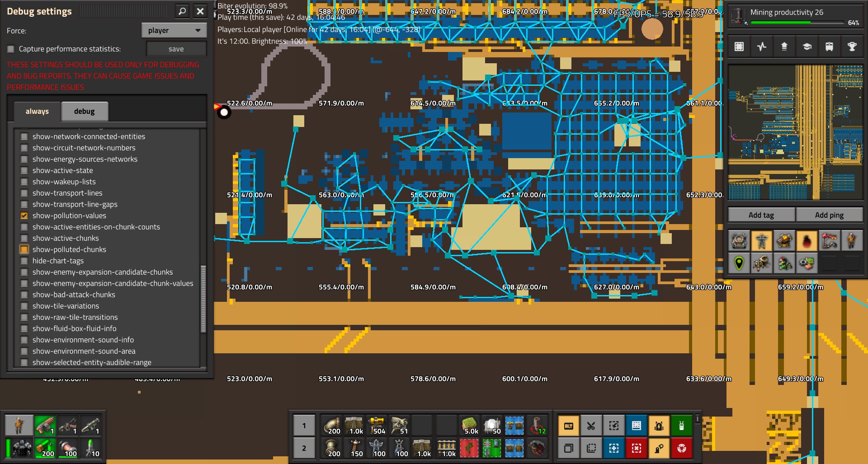The height and width of the screenshot is (464, 868).
Task: Toggle the pollution map filter
Action: [807, 241]
